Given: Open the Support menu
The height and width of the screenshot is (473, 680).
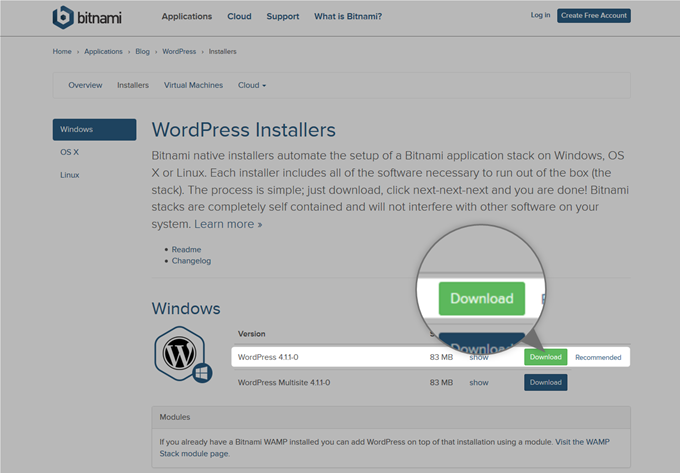Looking at the screenshot, I should (x=283, y=16).
